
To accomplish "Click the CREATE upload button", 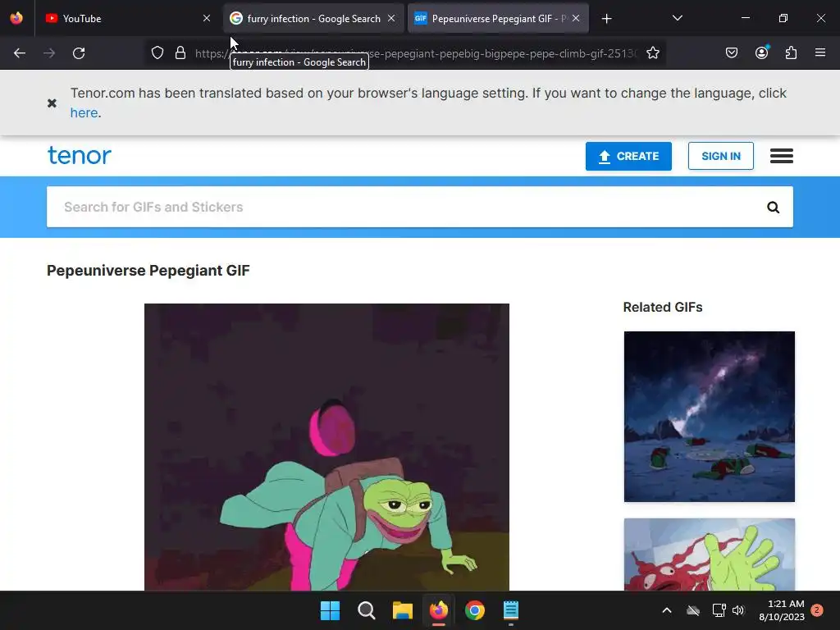I will (628, 157).
